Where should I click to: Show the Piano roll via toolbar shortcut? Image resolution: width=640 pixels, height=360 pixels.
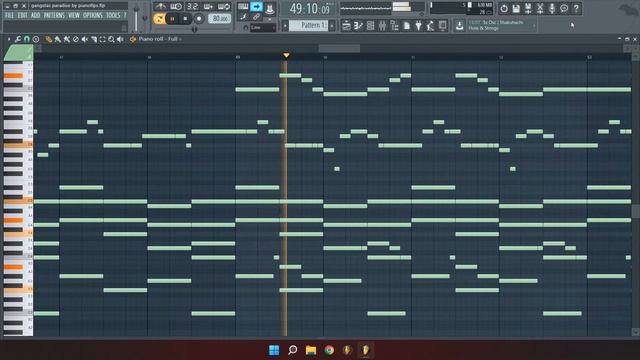[x=358, y=26]
